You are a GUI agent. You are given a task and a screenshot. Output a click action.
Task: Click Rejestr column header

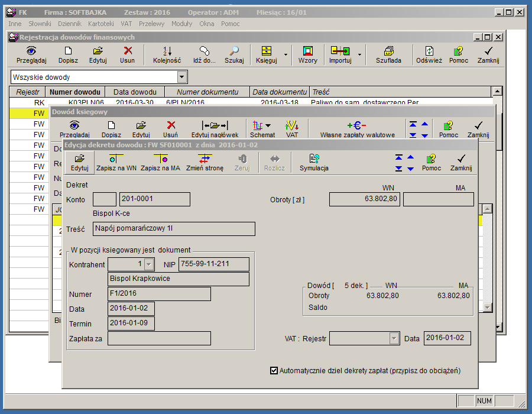pyautogui.click(x=27, y=92)
